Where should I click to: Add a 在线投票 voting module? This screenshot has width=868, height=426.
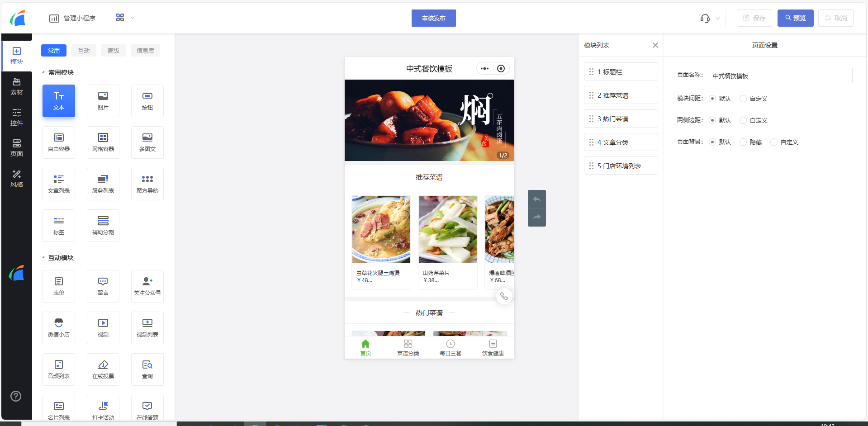[x=103, y=369]
